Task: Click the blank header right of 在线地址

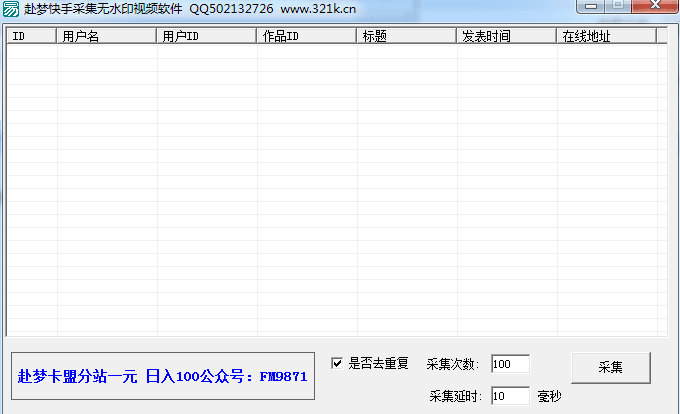Action: [x=662, y=36]
